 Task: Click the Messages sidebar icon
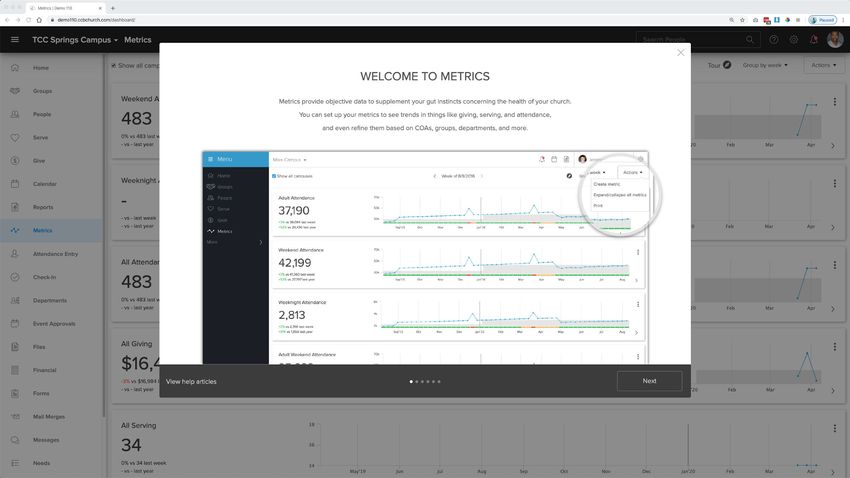[15, 440]
